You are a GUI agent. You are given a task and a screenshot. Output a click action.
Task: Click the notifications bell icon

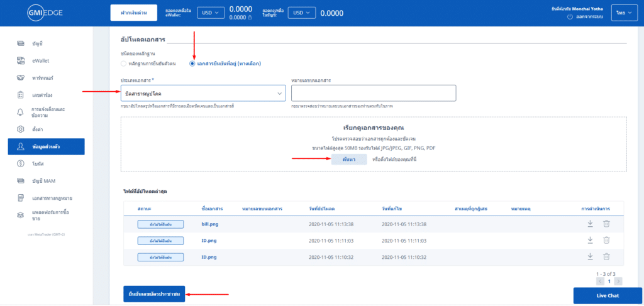coord(21,112)
